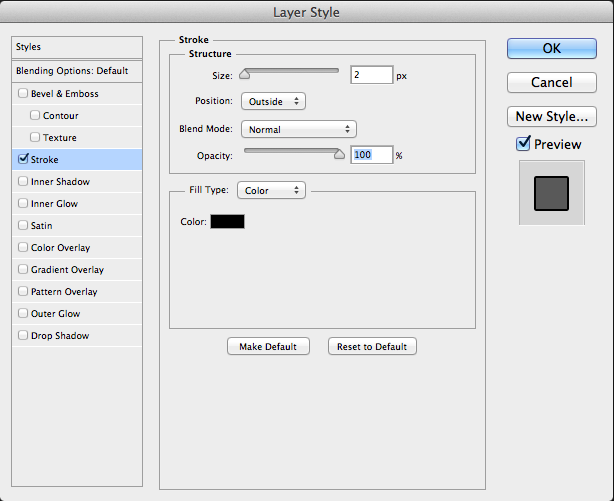Select the Texture label row
This screenshot has width=614, height=501.
pos(77,137)
